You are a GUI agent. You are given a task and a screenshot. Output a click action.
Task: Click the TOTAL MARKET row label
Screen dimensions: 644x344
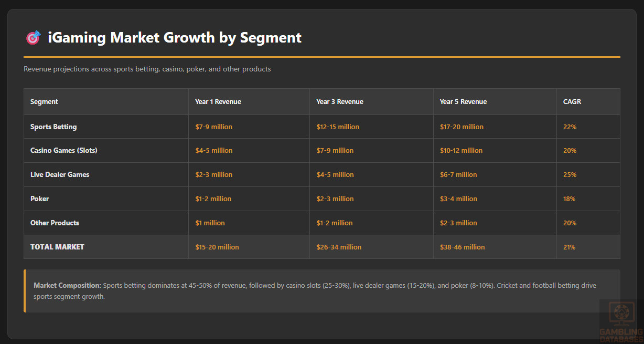click(x=57, y=247)
